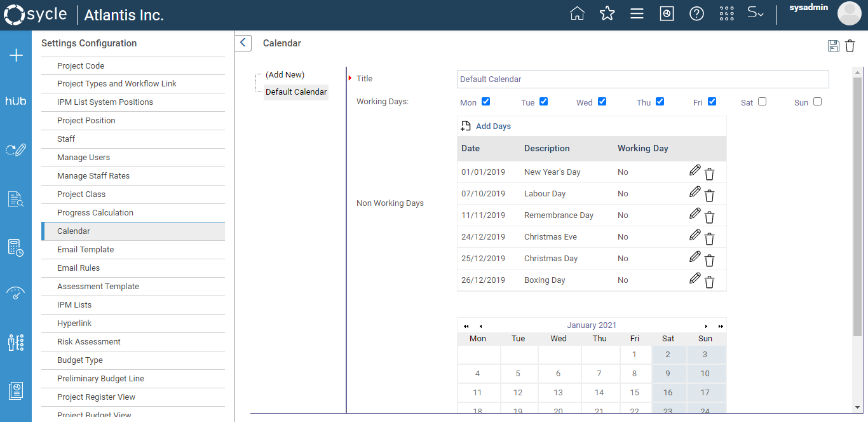Delete the Remembrance Day entry
The width and height of the screenshot is (868, 422).
pyautogui.click(x=710, y=217)
